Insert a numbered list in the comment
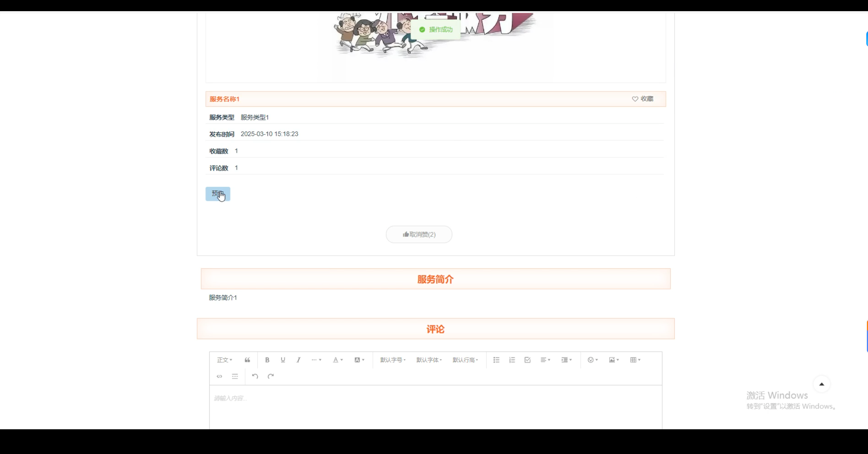868x454 pixels. [512, 360]
